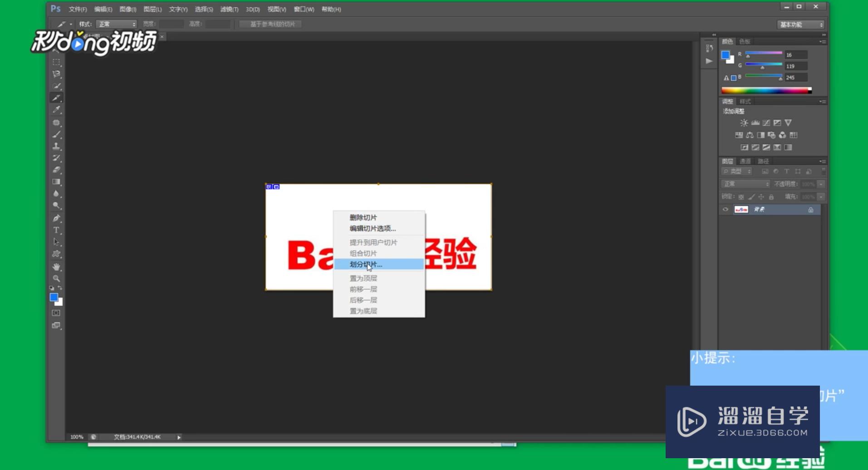Image resolution: width=868 pixels, height=470 pixels.
Task: Choose 编辑切片选项 in context menu
Action: [379, 229]
